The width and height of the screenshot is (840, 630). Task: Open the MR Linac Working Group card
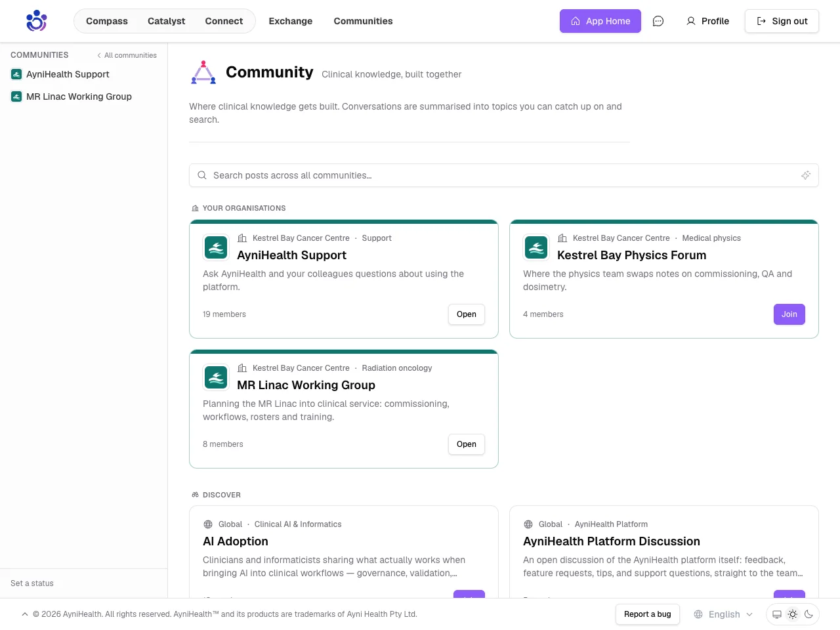(467, 444)
